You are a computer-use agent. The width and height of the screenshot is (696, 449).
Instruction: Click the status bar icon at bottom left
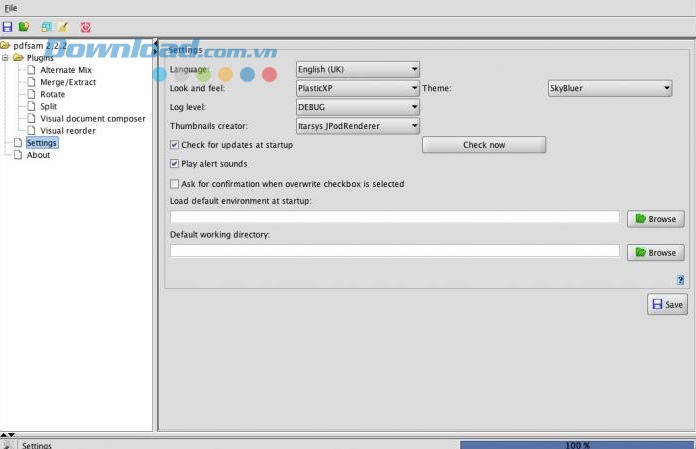pos(7,444)
